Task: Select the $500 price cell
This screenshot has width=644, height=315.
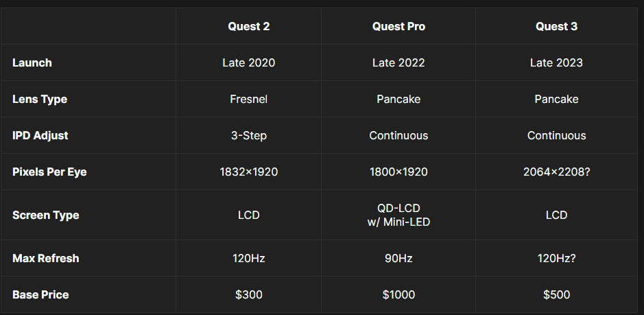Action: [x=556, y=294]
